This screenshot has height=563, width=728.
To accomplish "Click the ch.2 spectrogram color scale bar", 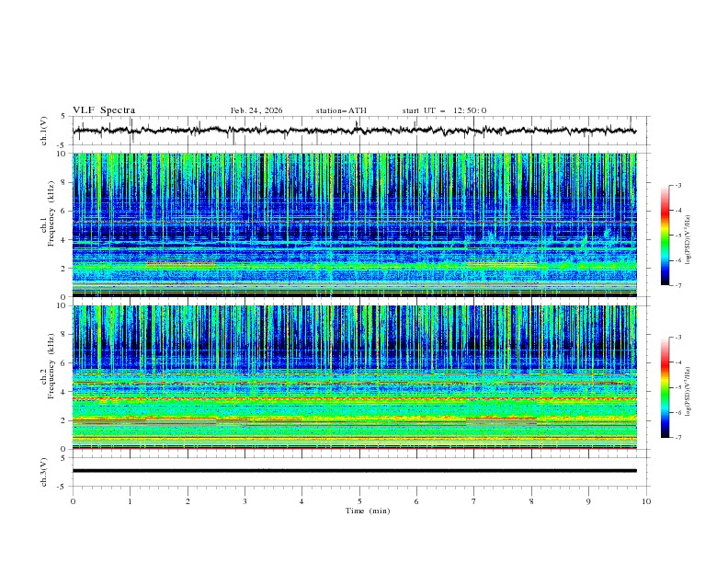I will coord(665,387).
